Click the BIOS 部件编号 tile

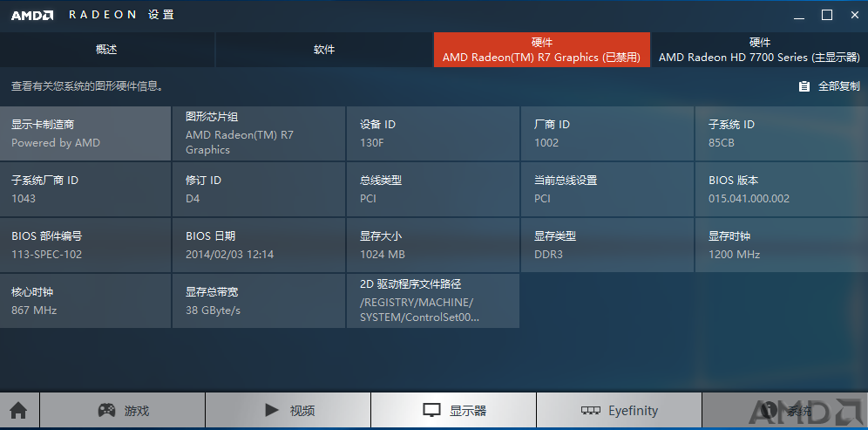[x=85, y=245]
